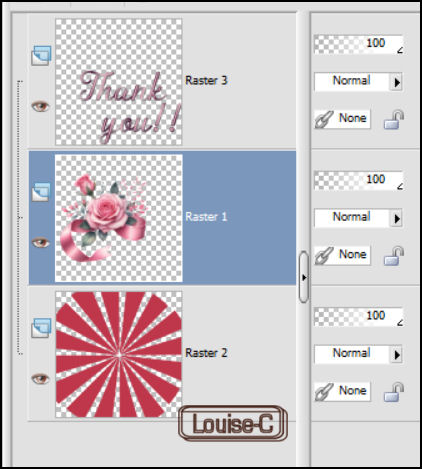This screenshot has width=423, height=470.
Task: Select the Raster 3 layer name
Action: click(206, 80)
